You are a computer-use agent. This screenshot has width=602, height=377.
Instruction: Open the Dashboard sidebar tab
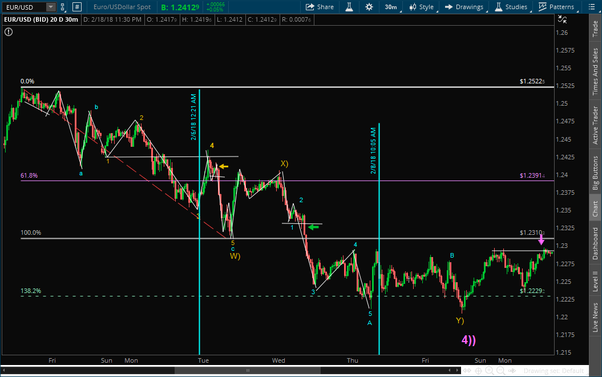pyautogui.click(x=595, y=243)
